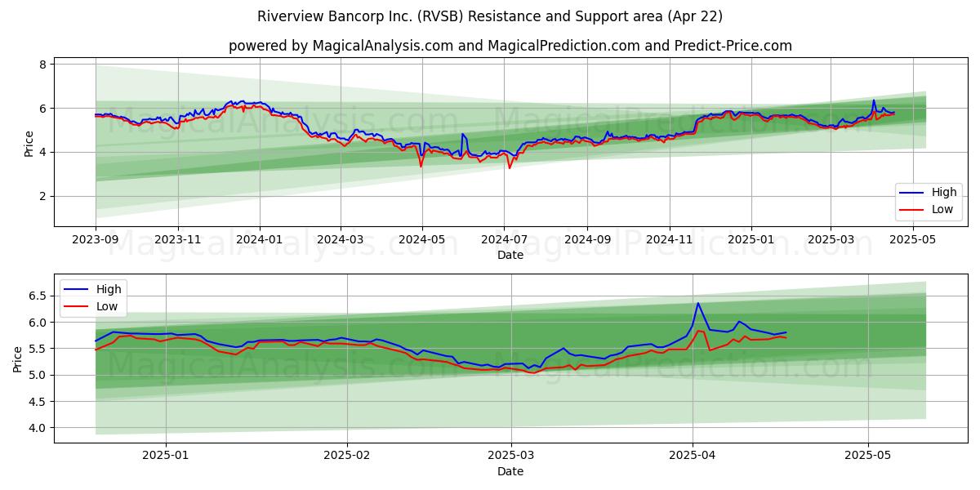The width and height of the screenshot is (980, 490).
Task: Click the top chart '2024-05' date label
Action: click(x=422, y=240)
